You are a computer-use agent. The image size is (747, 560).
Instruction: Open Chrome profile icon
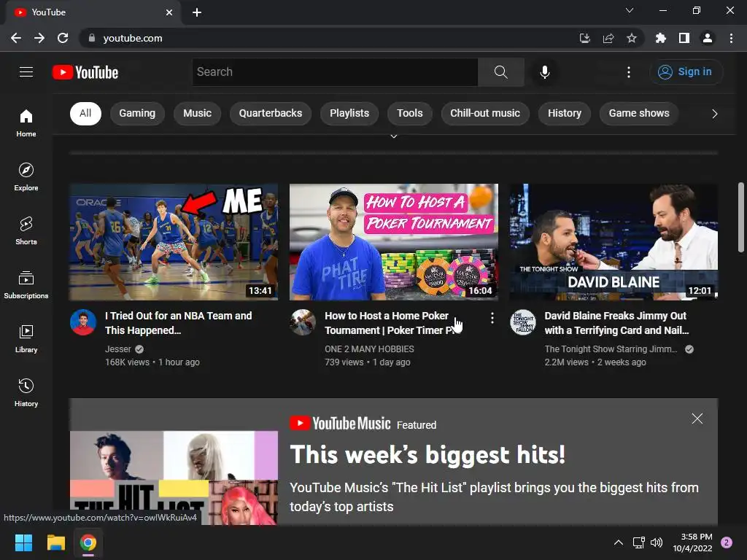point(708,38)
